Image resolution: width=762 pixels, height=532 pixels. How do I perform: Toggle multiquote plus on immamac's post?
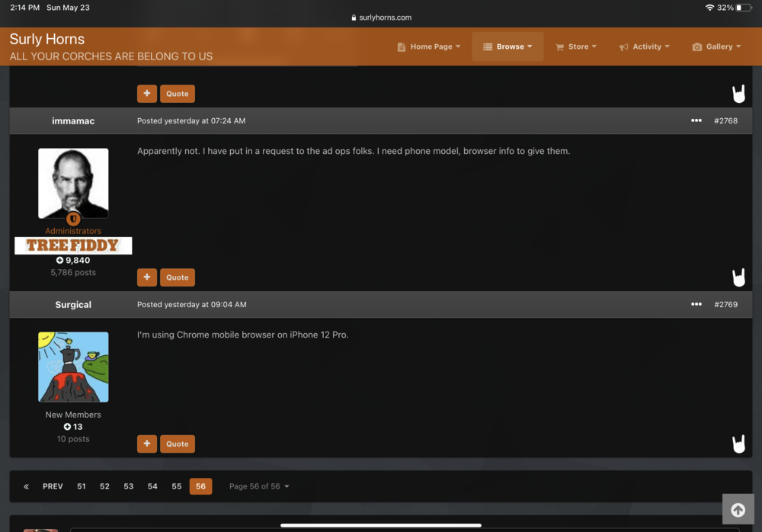(x=146, y=277)
